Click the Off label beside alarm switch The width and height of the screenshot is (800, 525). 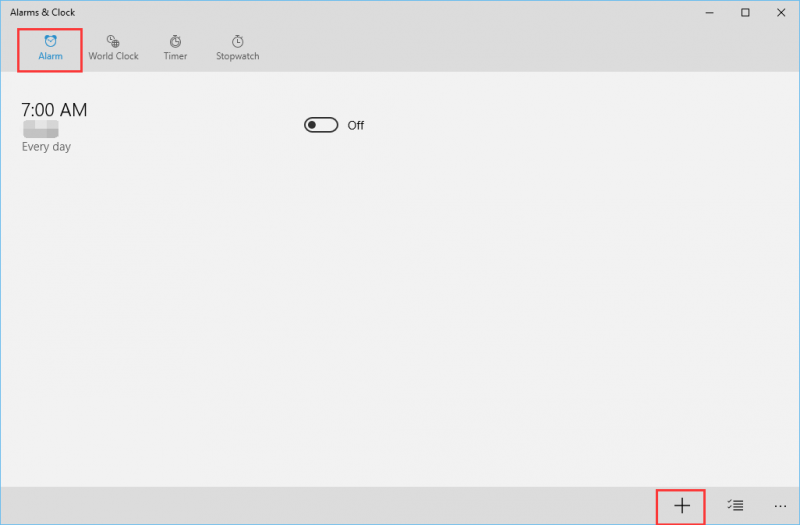356,126
